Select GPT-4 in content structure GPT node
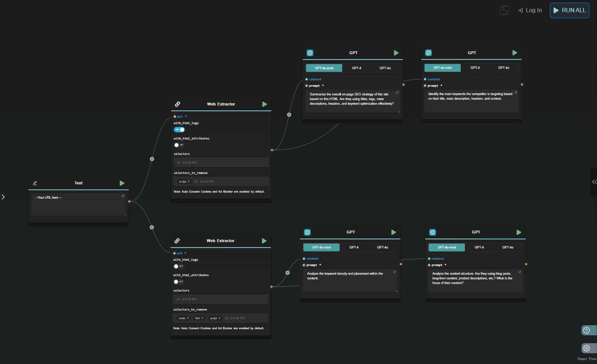The image size is (597, 364). [x=479, y=247]
